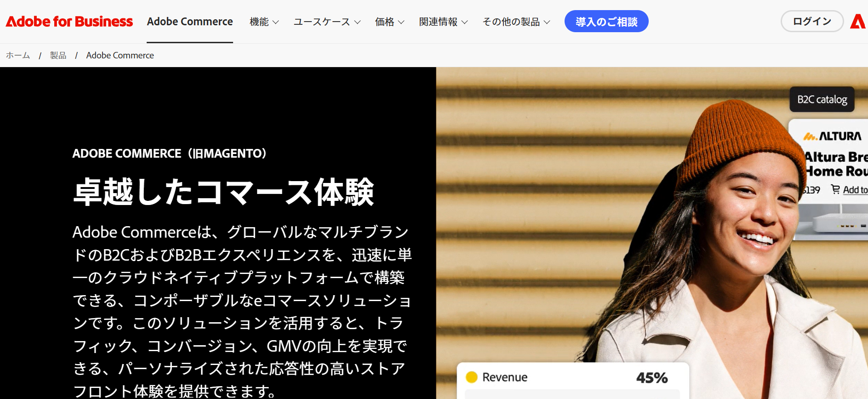
Task: Click the yellow Revenue indicator dot
Action: (472, 377)
